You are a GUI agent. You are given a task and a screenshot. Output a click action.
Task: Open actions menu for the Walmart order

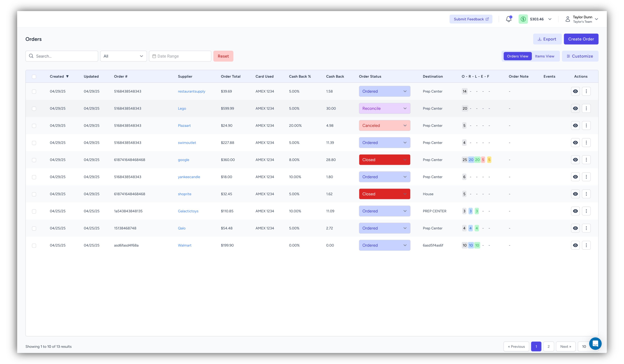pos(586,245)
